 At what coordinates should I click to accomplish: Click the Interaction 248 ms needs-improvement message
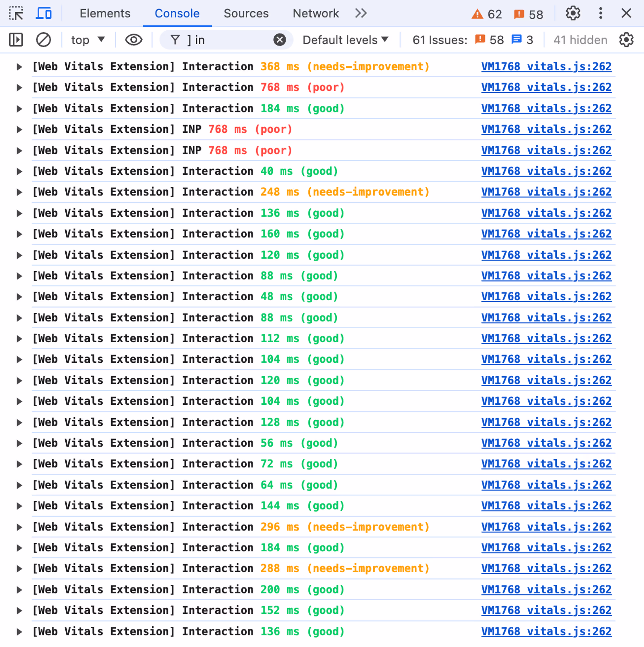click(231, 192)
